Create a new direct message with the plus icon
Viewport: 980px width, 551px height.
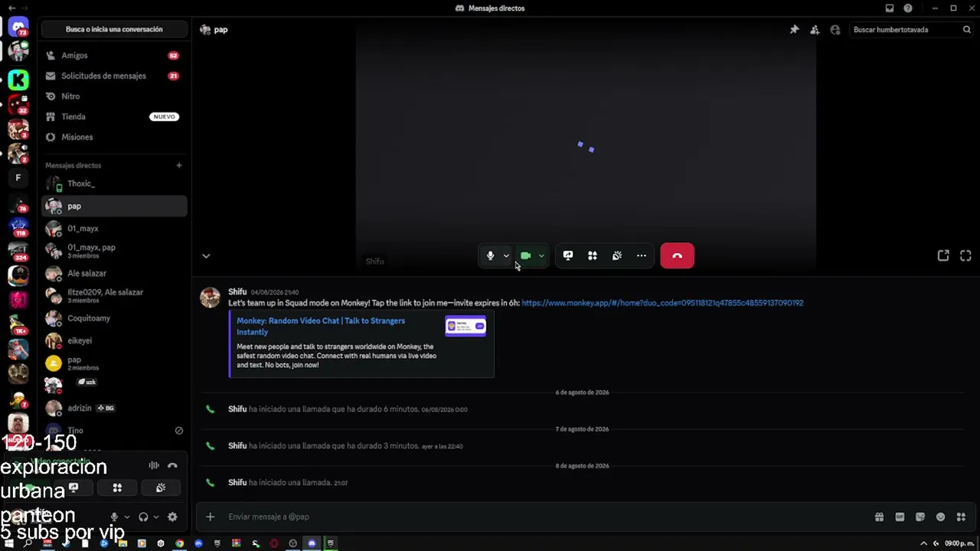click(179, 165)
